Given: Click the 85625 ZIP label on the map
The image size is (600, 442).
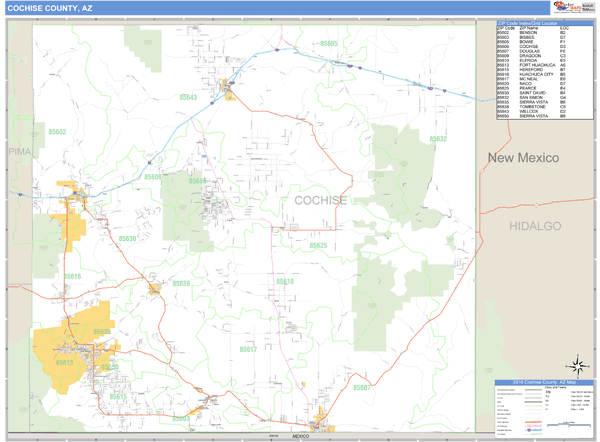Looking at the screenshot, I should (318, 246).
